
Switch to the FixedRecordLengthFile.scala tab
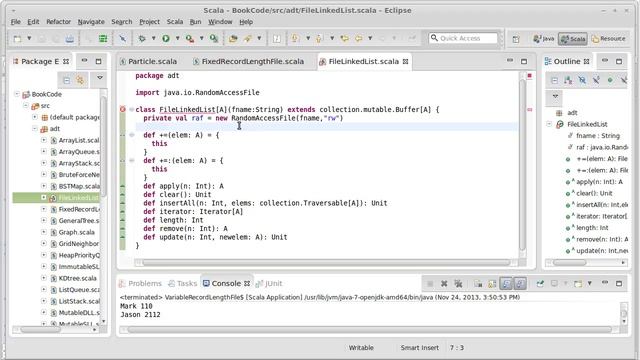pos(248,61)
